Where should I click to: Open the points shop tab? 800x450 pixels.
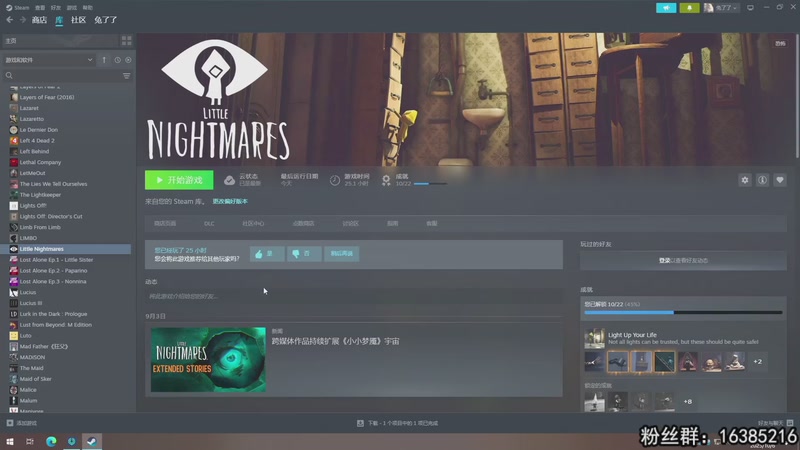pos(303,223)
